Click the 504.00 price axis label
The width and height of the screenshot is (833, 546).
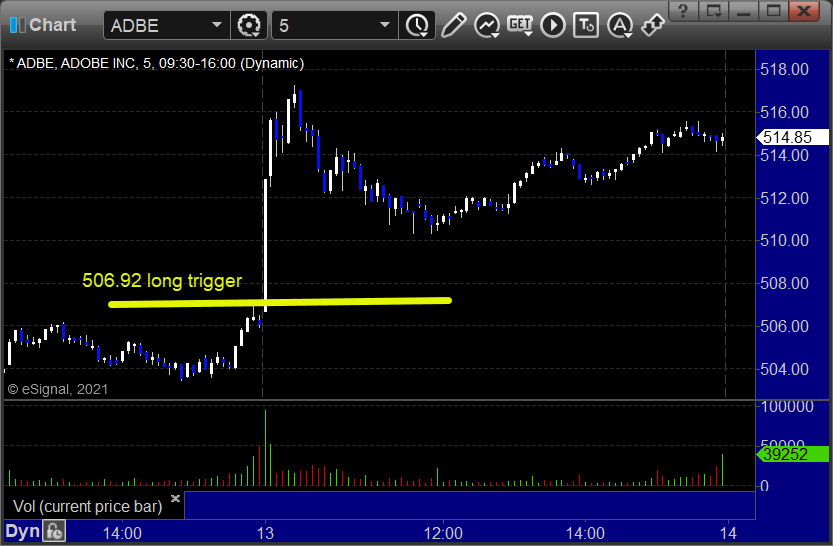(x=784, y=369)
